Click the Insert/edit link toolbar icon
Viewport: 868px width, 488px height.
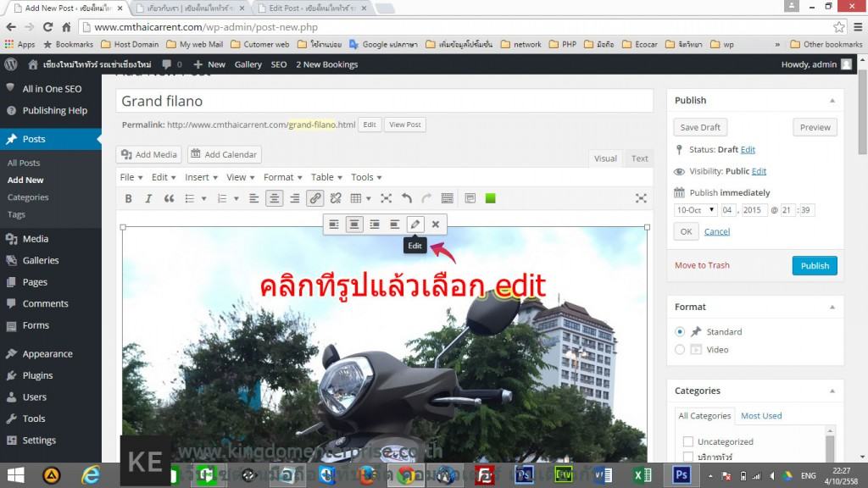[x=314, y=198]
